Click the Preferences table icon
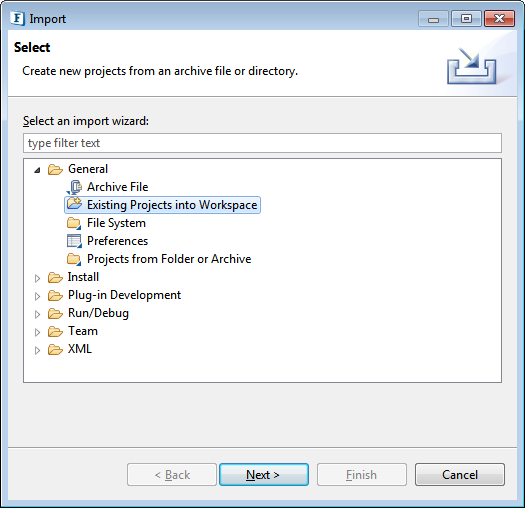This screenshot has height=508, width=525. pyautogui.click(x=74, y=241)
